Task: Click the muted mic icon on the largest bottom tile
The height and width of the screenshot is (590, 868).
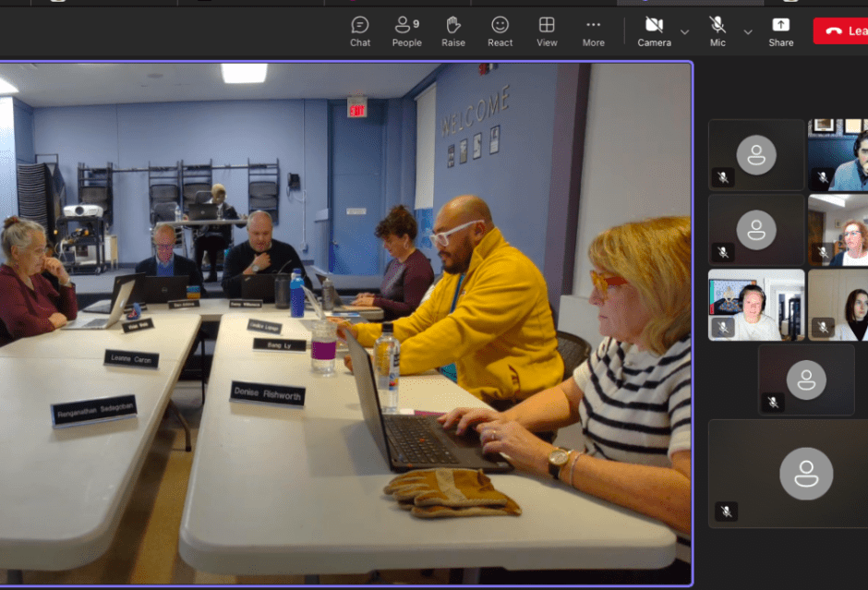Action: pyautogui.click(x=727, y=511)
